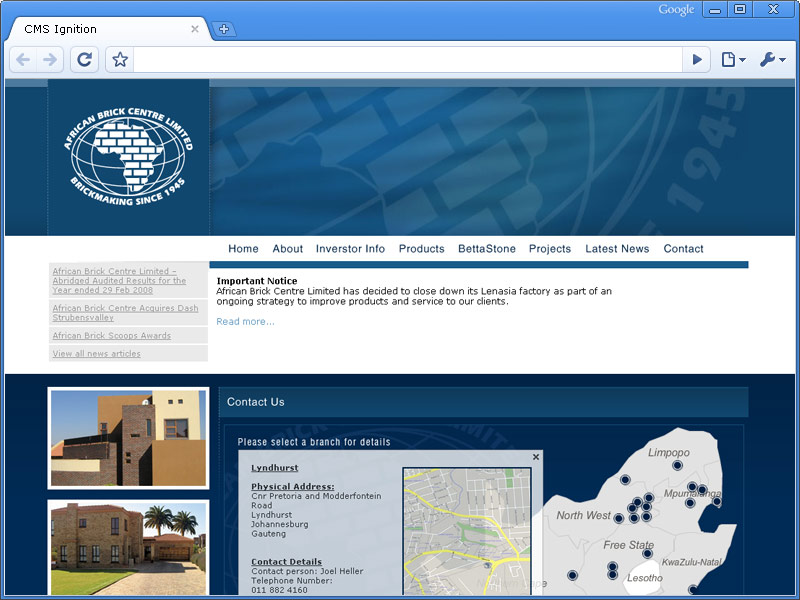Open the Projects menu item
This screenshot has height=600, width=800.
549,248
